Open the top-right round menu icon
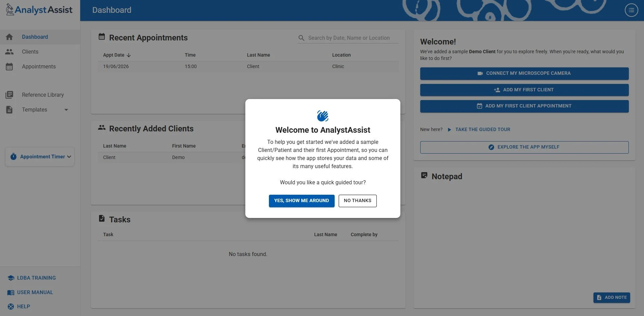Image resolution: width=644 pixels, height=316 pixels. click(x=631, y=10)
